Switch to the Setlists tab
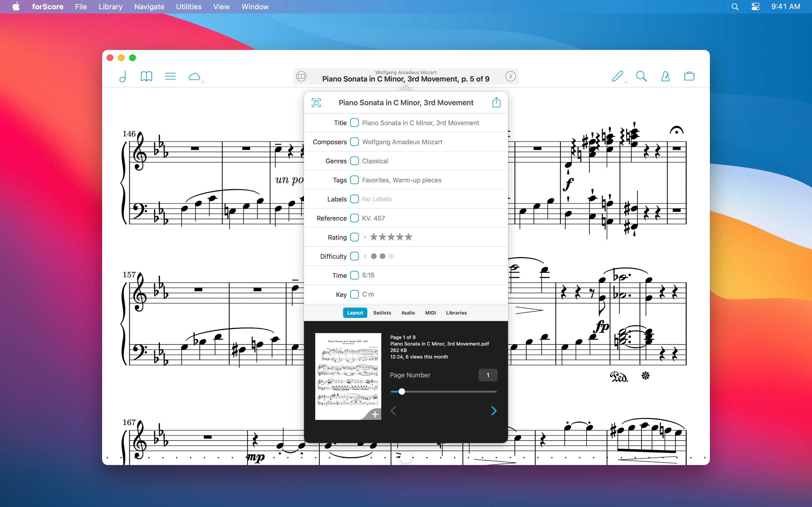Screen dimensions: 812x507 coord(382,313)
